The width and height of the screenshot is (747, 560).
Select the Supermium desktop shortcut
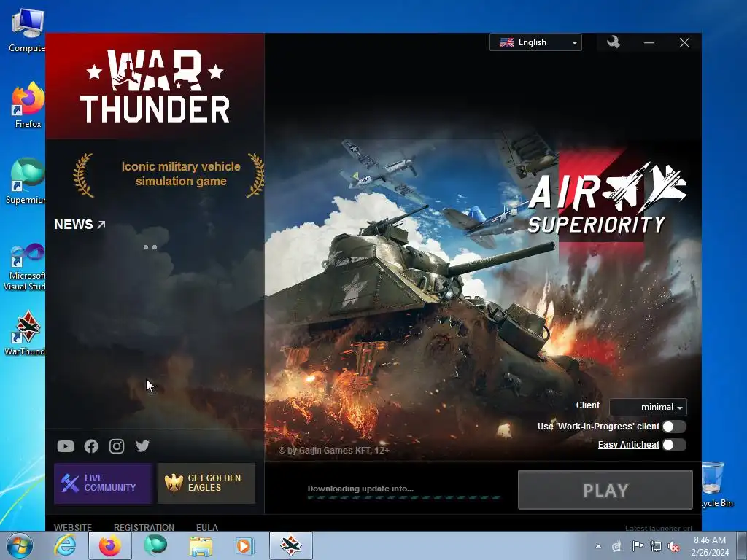pos(25,181)
